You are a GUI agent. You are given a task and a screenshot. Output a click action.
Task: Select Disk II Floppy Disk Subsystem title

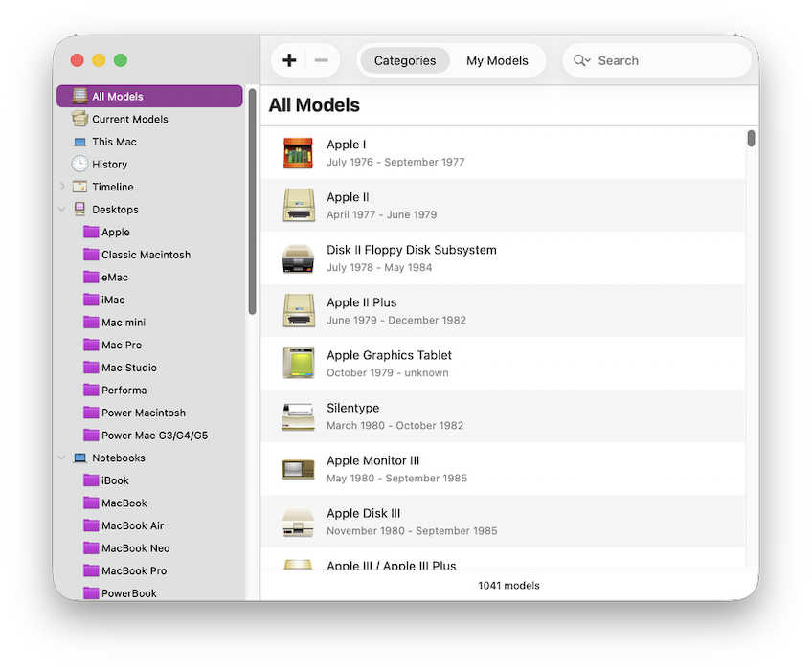412,250
